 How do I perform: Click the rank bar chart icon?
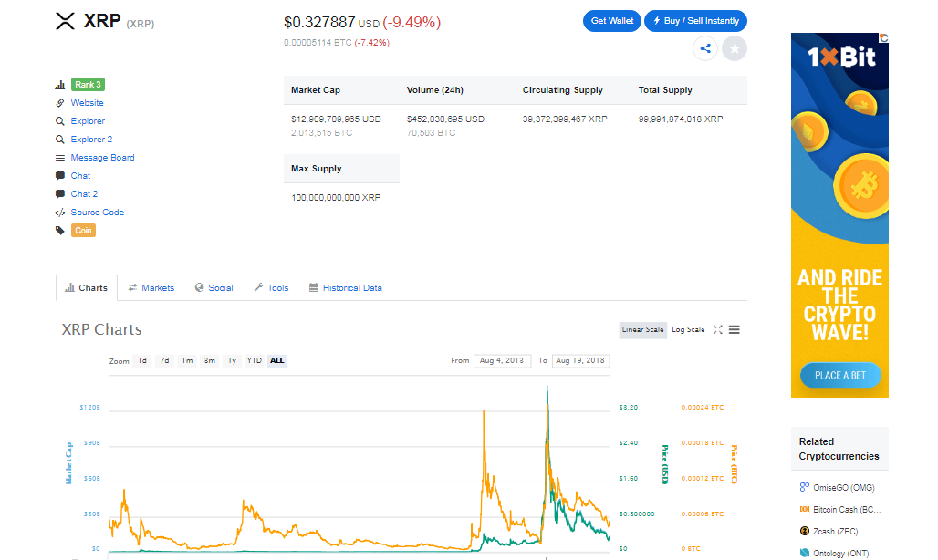coord(60,85)
